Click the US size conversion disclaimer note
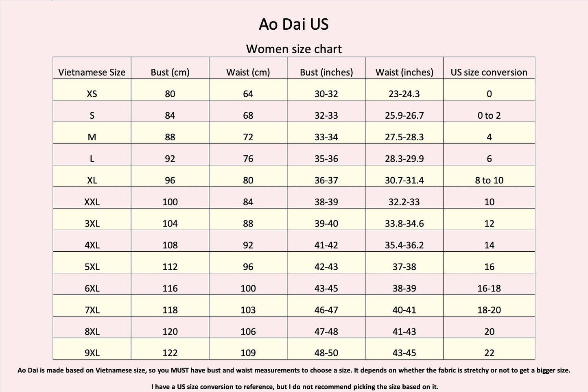588x392 pixels. (295, 387)
